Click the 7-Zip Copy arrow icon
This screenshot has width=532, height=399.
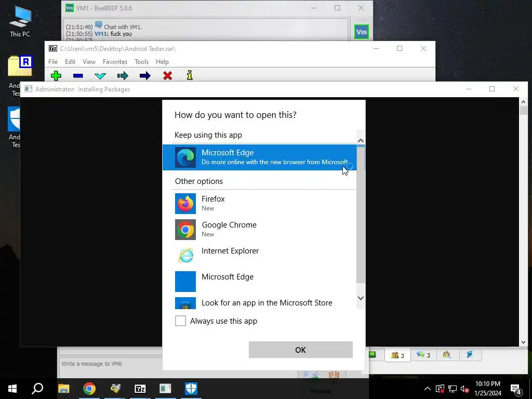(123, 75)
